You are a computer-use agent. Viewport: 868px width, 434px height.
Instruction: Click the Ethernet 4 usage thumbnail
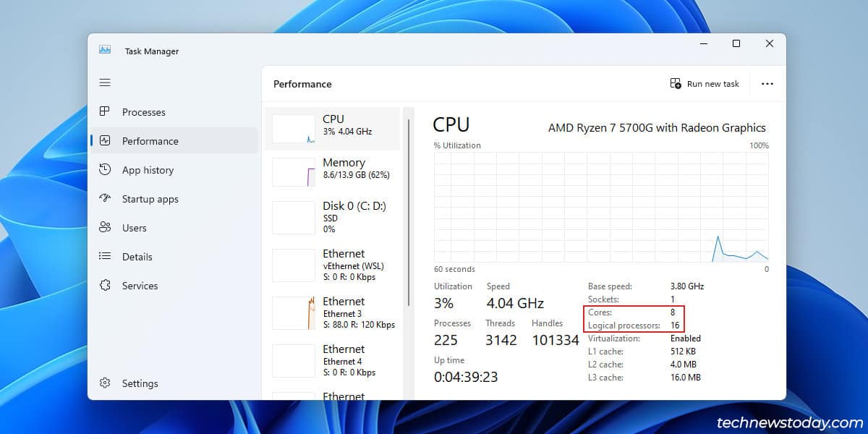(293, 360)
